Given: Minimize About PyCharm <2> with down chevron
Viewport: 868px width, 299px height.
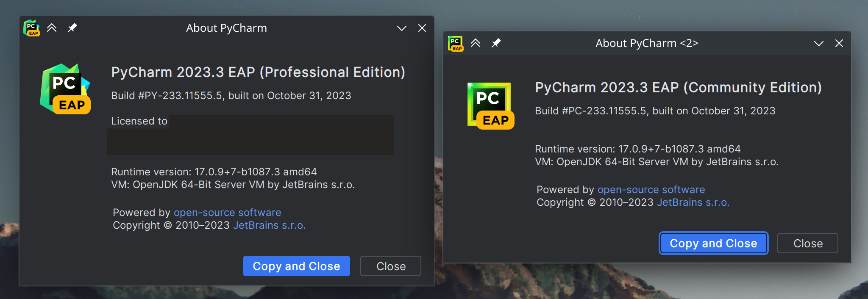Looking at the screenshot, I should tap(818, 44).
